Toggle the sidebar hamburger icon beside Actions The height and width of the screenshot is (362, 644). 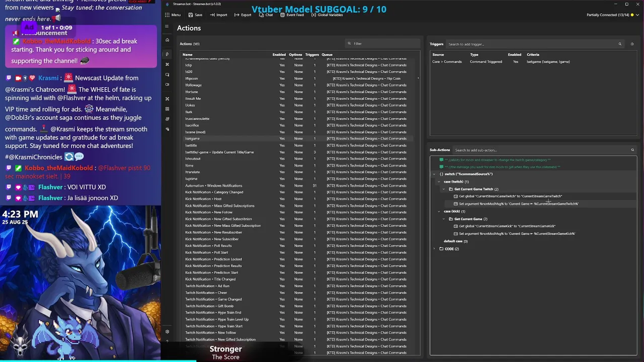[x=167, y=27]
